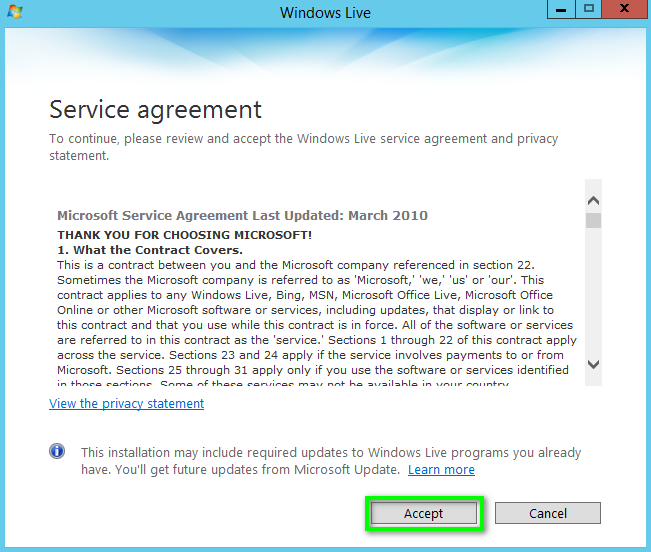The width and height of the screenshot is (651, 552).
Task: Click the Windows Live logo in the title bar
Action: pos(15,12)
